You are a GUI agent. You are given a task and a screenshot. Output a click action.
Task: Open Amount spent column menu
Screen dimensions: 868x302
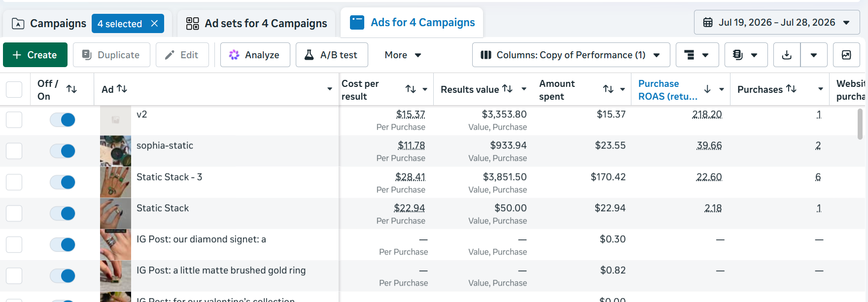[x=623, y=89]
